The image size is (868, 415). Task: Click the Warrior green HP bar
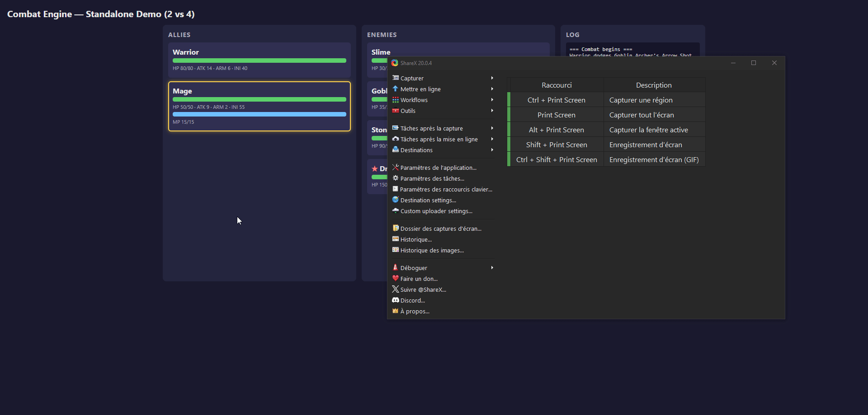click(259, 61)
